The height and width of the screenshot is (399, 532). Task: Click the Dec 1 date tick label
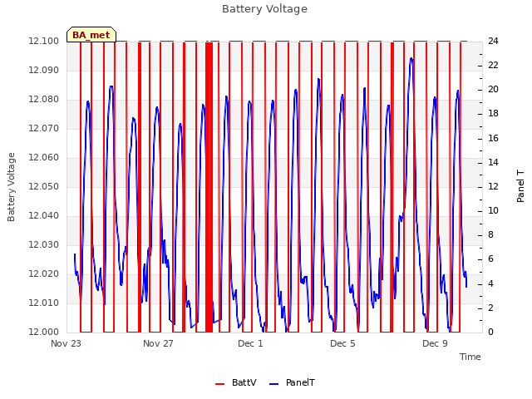(x=250, y=343)
